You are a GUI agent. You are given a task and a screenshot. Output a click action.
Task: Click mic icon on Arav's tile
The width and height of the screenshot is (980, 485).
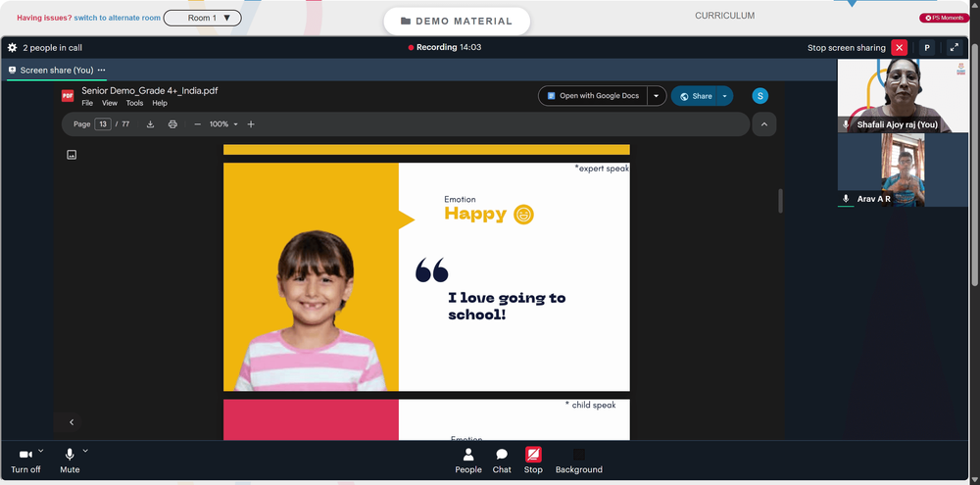pos(846,198)
